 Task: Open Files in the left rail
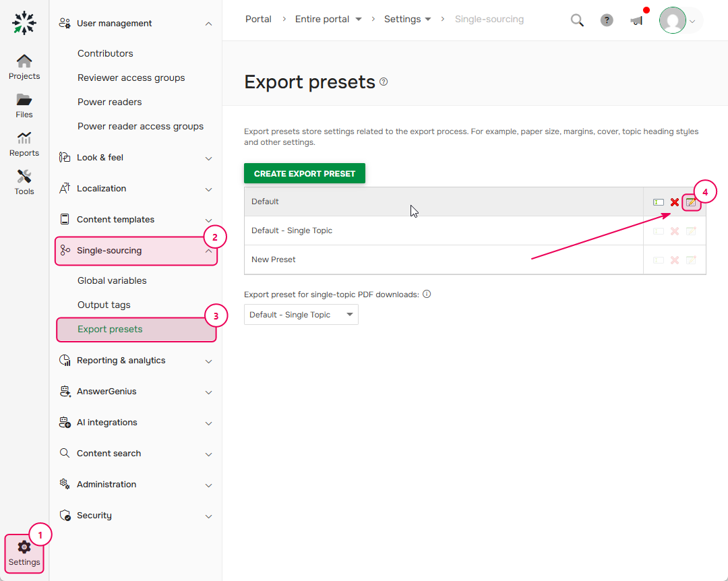click(24, 106)
